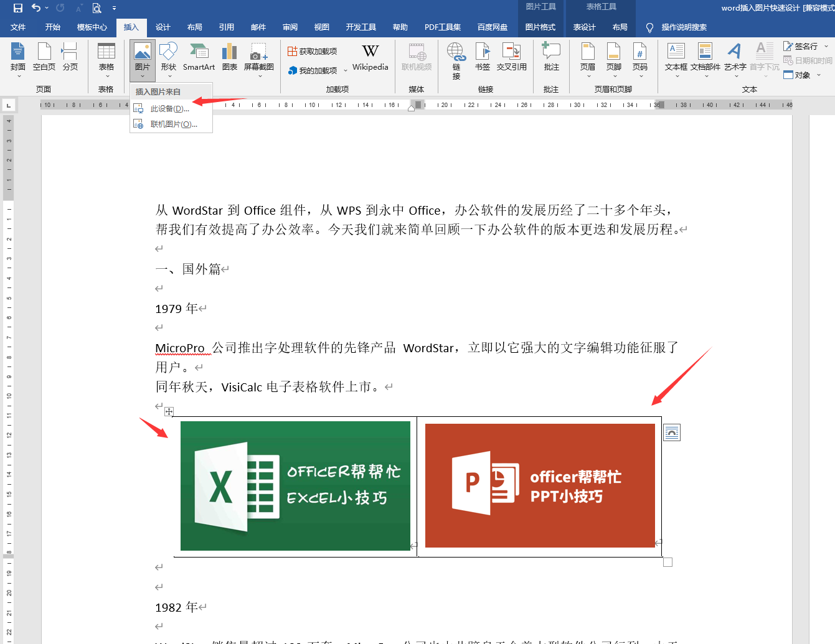Expand the undo history dropdown arrow
Viewport: 835px width, 644px height.
click(47, 8)
